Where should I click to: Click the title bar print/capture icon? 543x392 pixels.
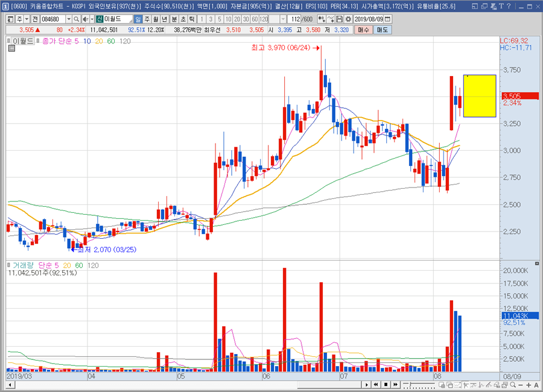[x=494, y=6]
